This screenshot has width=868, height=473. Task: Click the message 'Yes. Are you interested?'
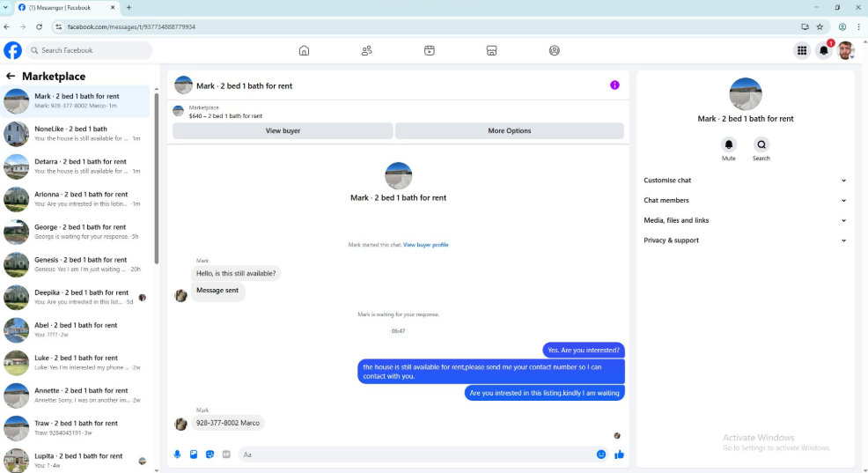[x=584, y=350]
